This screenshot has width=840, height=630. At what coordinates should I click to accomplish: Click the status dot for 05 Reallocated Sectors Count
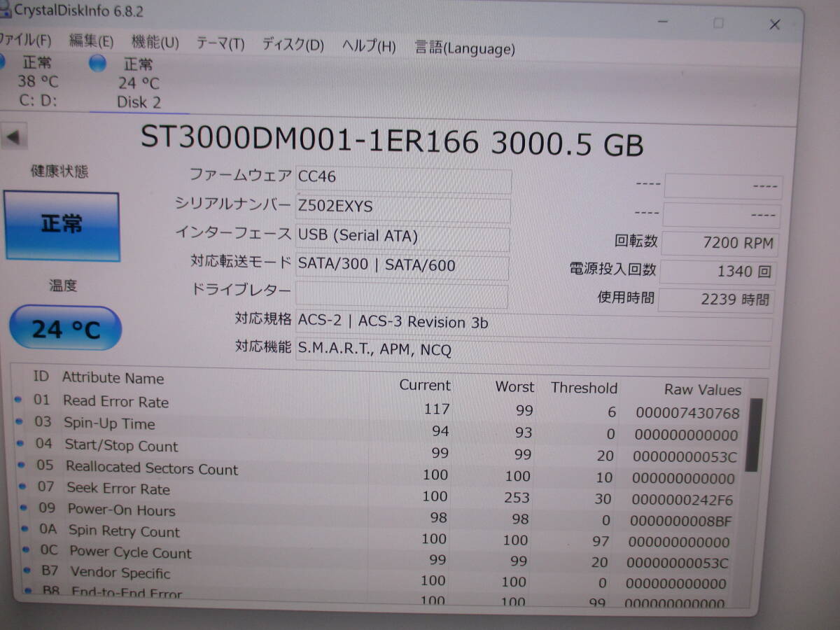pyautogui.click(x=21, y=464)
